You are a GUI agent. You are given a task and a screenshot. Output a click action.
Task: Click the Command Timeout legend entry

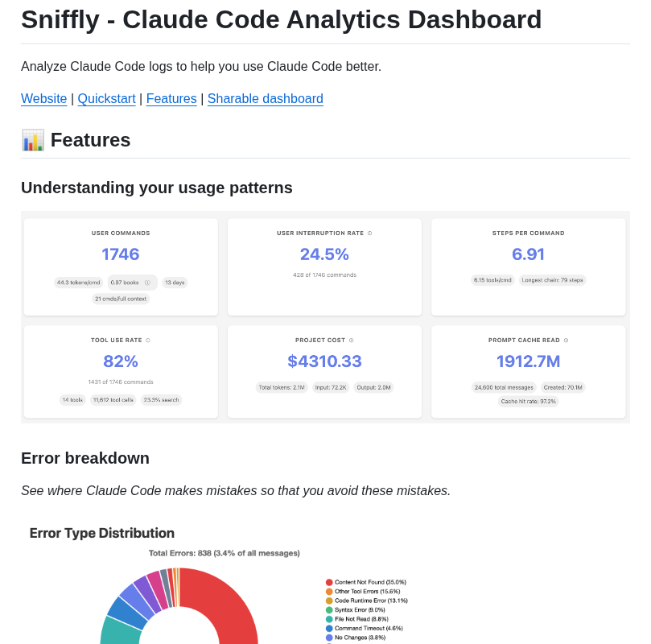(365, 628)
